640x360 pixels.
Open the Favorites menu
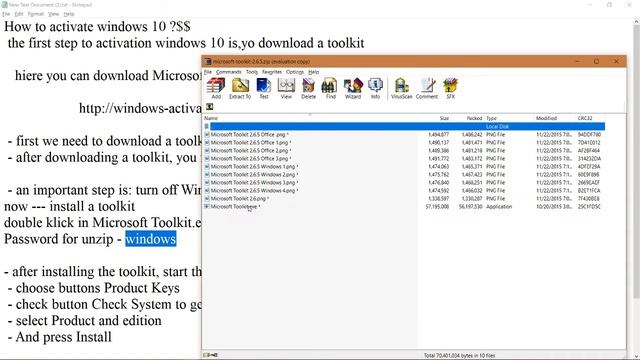(x=272, y=72)
